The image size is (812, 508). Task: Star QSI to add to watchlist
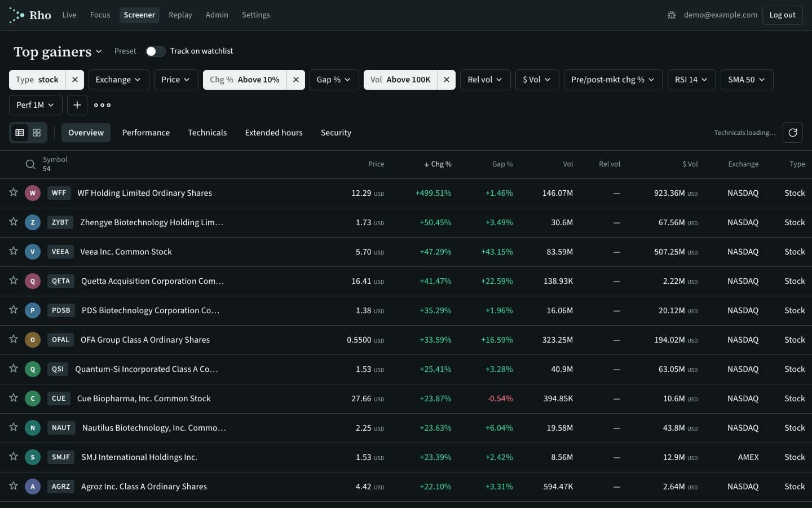click(14, 369)
